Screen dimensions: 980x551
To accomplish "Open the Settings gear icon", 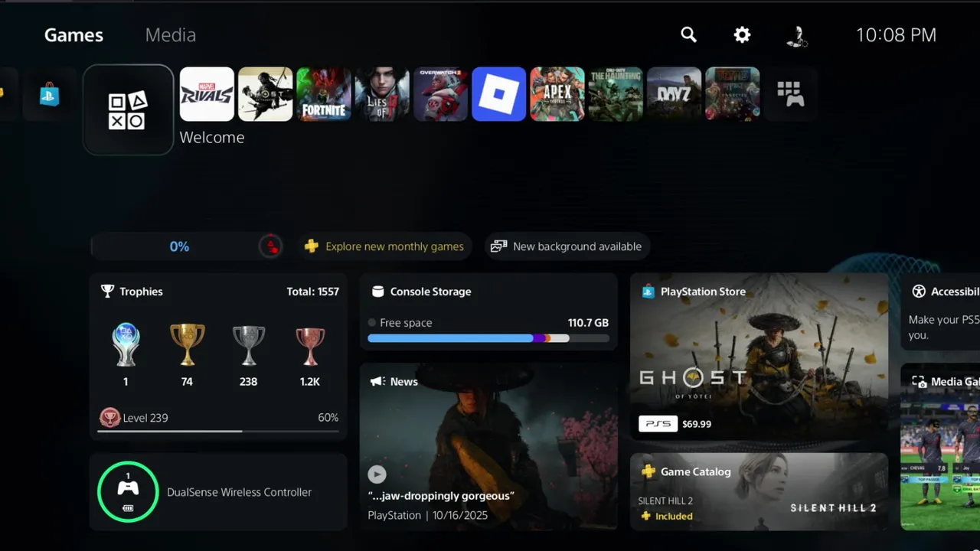I will [742, 35].
